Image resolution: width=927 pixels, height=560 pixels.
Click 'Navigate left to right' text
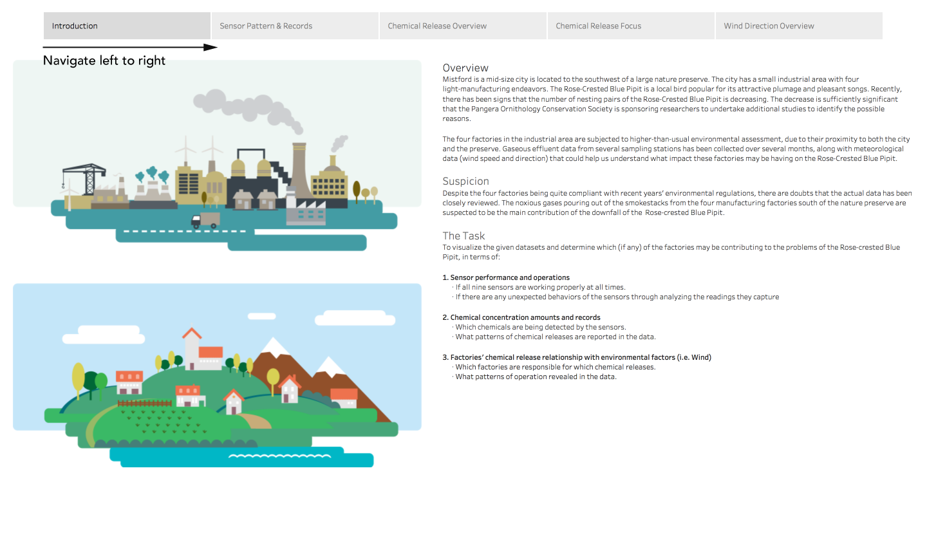click(104, 61)
